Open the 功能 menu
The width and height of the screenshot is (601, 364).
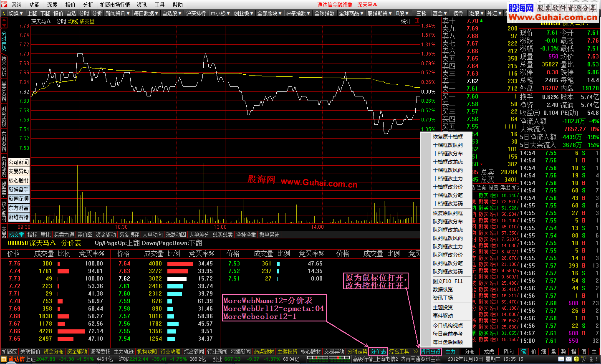tap(34, 5)
